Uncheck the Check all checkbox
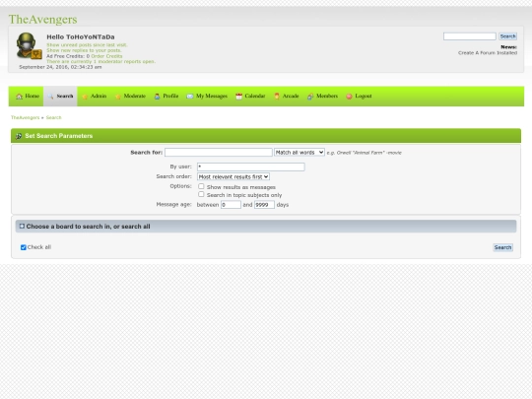The height and width of the screenshot is (399, 532). pyautogui.click(x=24, y=247)
